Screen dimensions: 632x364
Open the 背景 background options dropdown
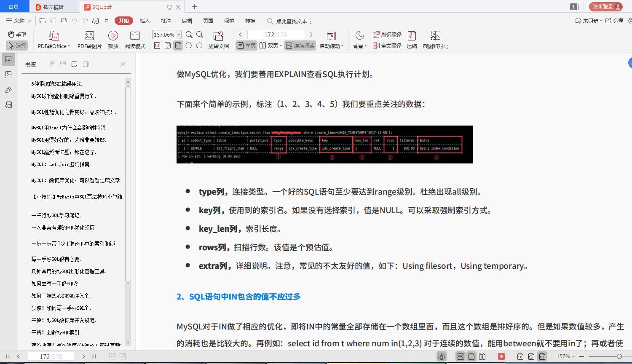(x=359, y=40)
